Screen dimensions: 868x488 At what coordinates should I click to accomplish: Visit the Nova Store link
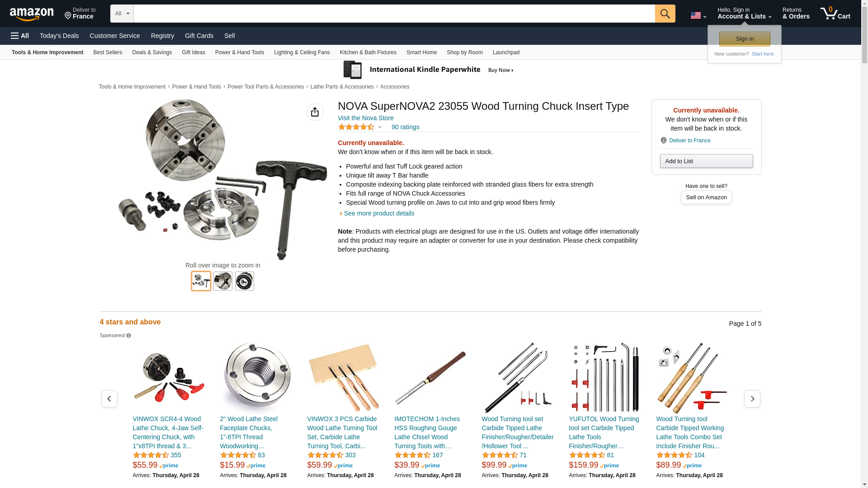tap(366, 118)
